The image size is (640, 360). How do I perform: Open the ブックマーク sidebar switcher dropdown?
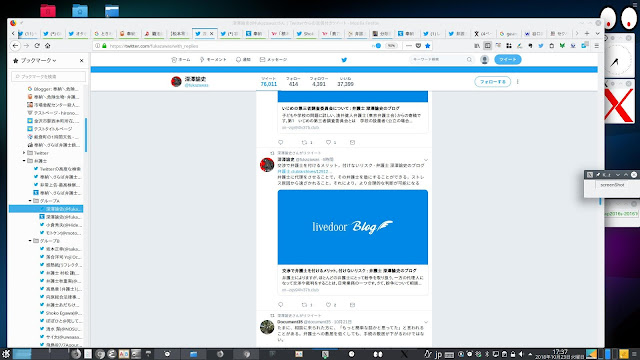click(x=38, y=60)
